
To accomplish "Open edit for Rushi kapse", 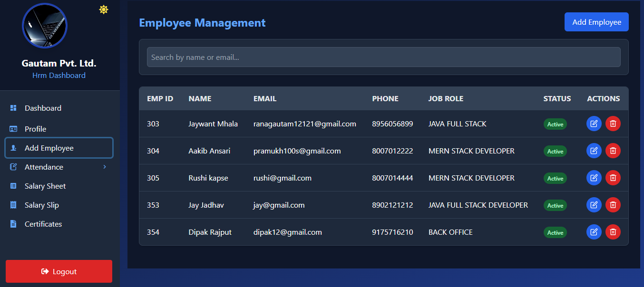I will click(x=594, y=178).
